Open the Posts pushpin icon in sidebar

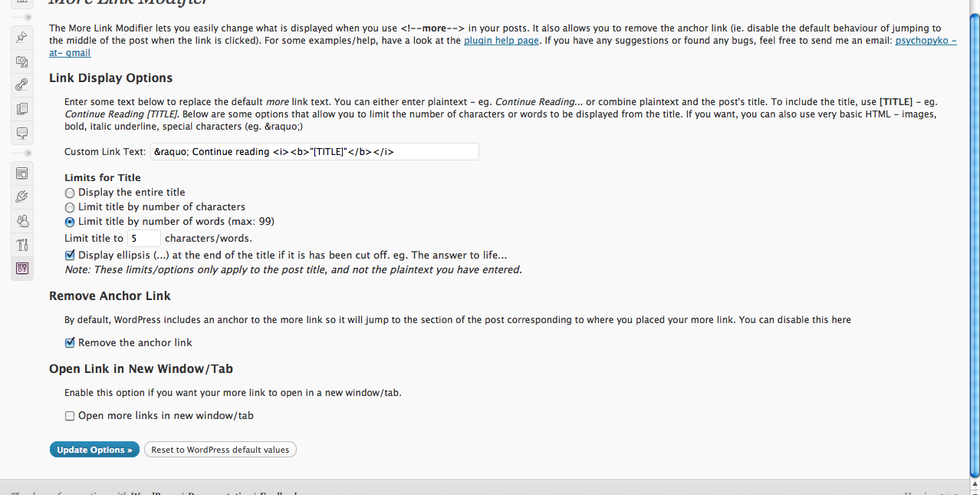pyautogui.click(x=22, y=36)
